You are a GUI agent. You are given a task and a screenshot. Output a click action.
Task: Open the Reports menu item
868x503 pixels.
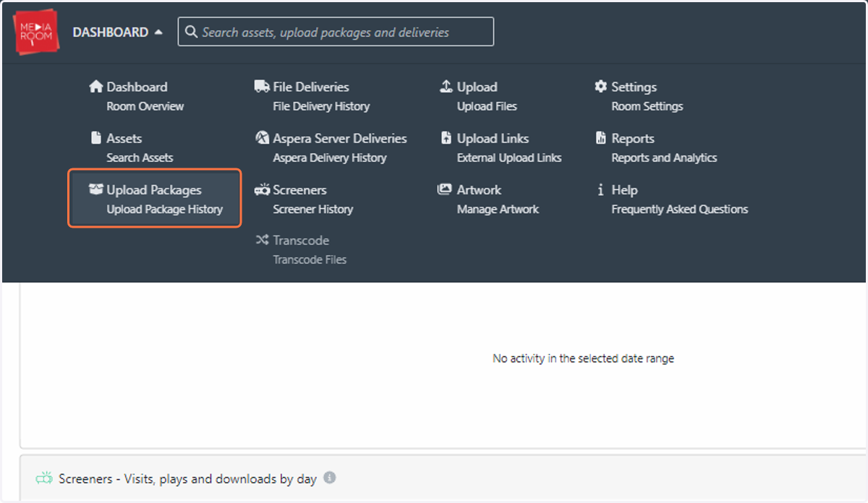pyautogui.click(x=633, y=138)
